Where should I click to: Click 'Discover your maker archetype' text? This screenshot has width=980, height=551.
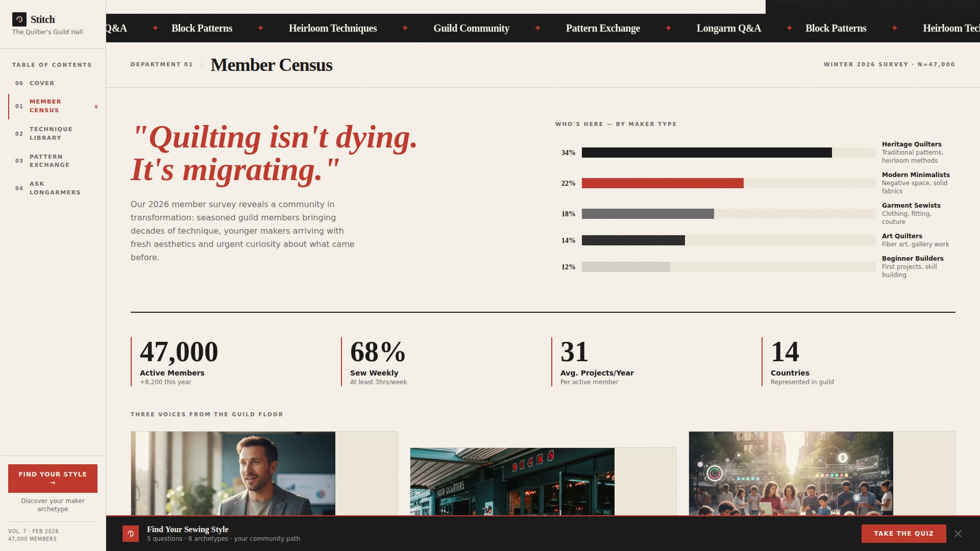pos(53,505)
